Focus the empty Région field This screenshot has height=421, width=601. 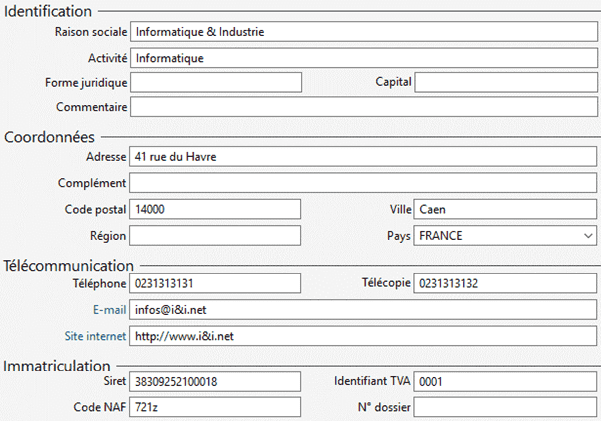click(x=215, y=235)
